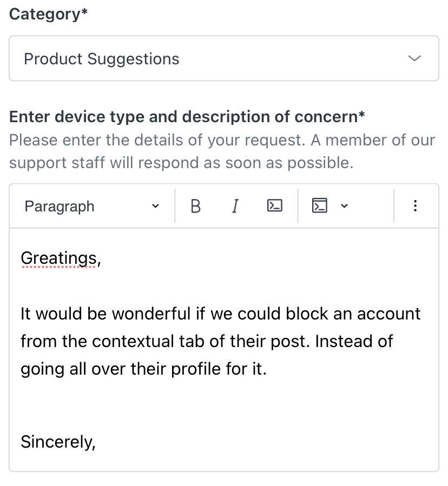Click the word Sincerely in the editor
Viewport: 448px width, 486px height.
tap(57, 442)
